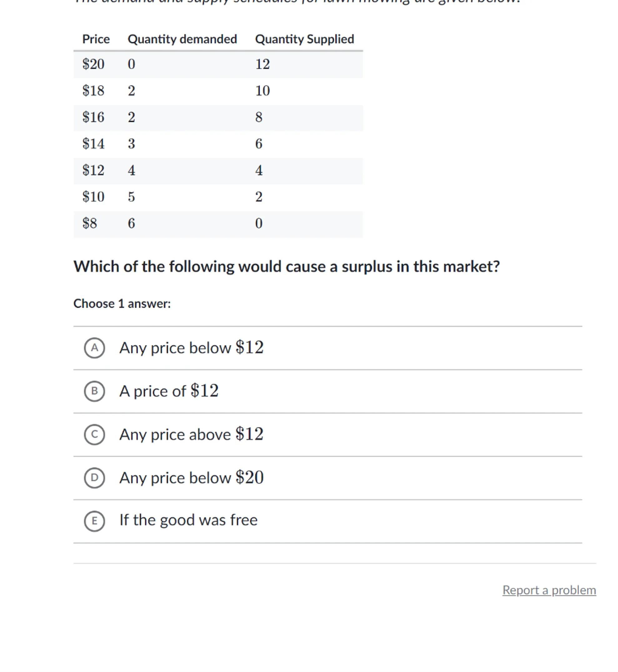Click the Price column header
This screenshot has width=618, height=672.
[x=96, y=39]
